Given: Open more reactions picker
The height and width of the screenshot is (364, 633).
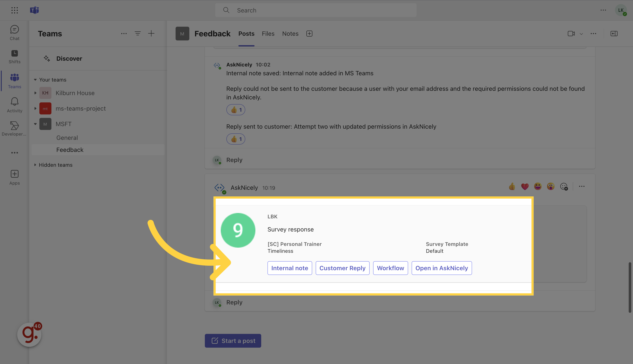Looking at the screenshot, I should (564, 187).
